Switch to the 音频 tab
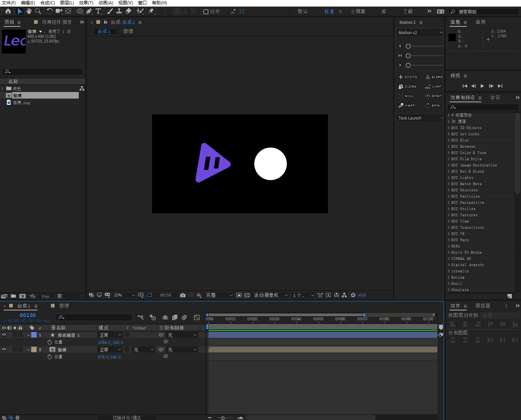Image resolution: width=521 pixels, height=420 pixels. [x=481, y=22]
